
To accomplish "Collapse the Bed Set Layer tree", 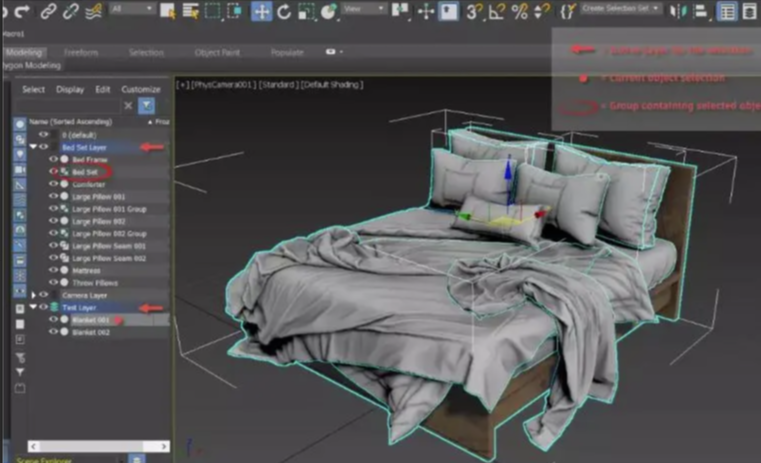I will click(33, 147).
